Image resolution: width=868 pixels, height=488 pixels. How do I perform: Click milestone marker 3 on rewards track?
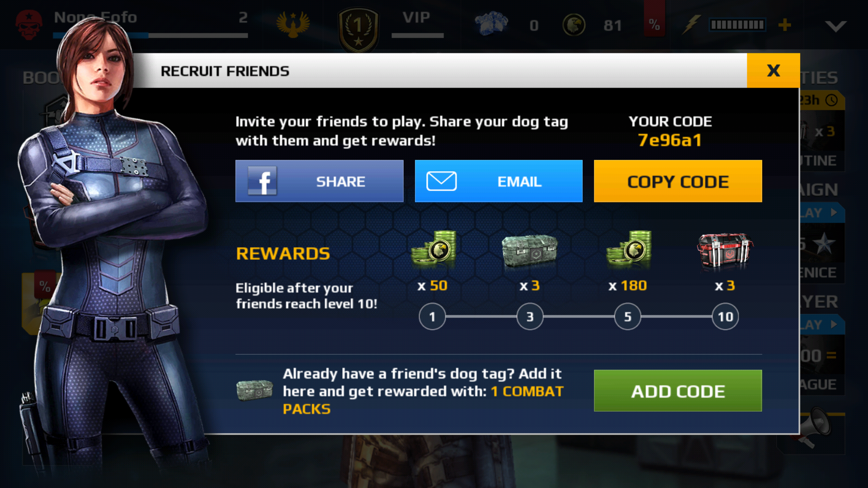[530, 317]
